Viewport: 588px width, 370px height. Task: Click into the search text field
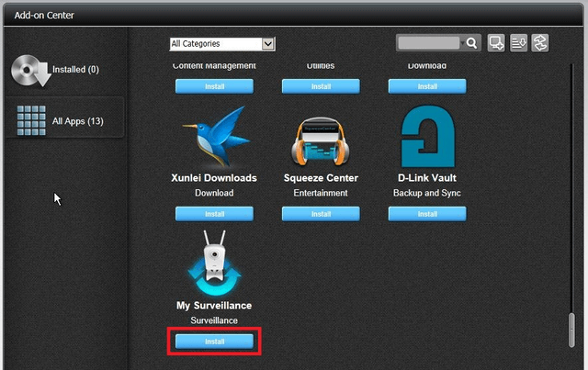(x=429, y=43)
